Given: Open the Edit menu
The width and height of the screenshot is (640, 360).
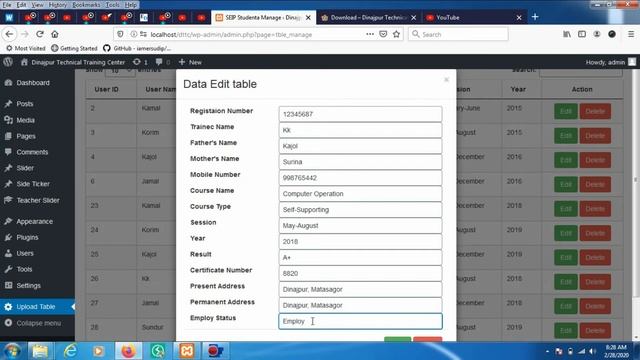Looking at the screenshot, I should [21, 5].
